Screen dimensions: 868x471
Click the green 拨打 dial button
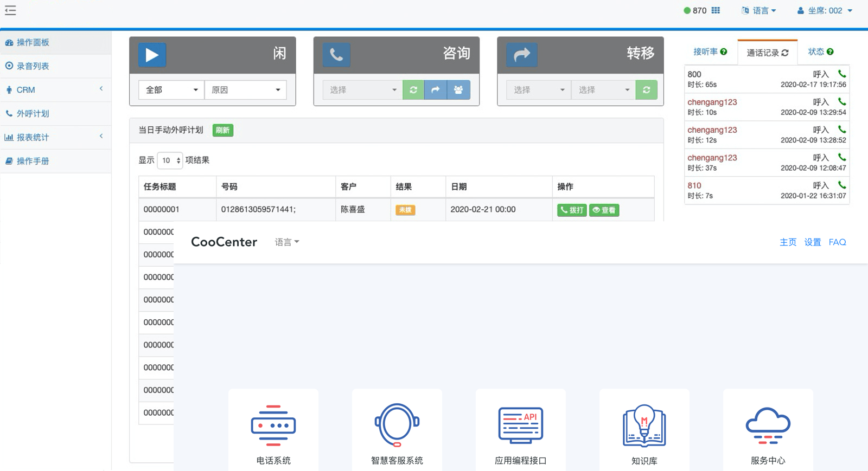coord(572,210)
